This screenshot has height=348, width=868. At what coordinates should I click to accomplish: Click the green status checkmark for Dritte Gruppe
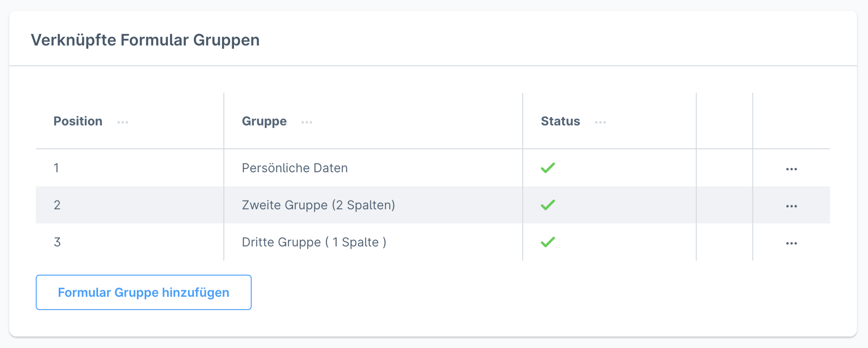[x=547, y=242]
